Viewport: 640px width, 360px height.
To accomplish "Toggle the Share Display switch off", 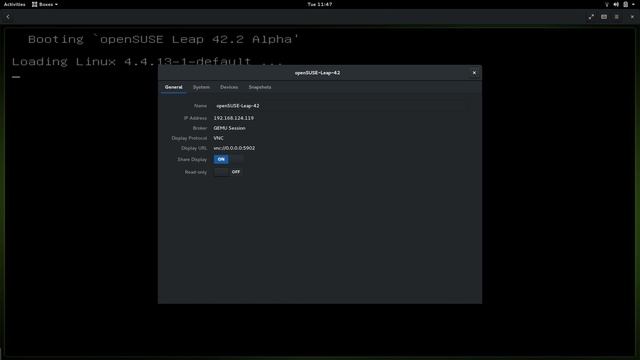I will point(229,159).
